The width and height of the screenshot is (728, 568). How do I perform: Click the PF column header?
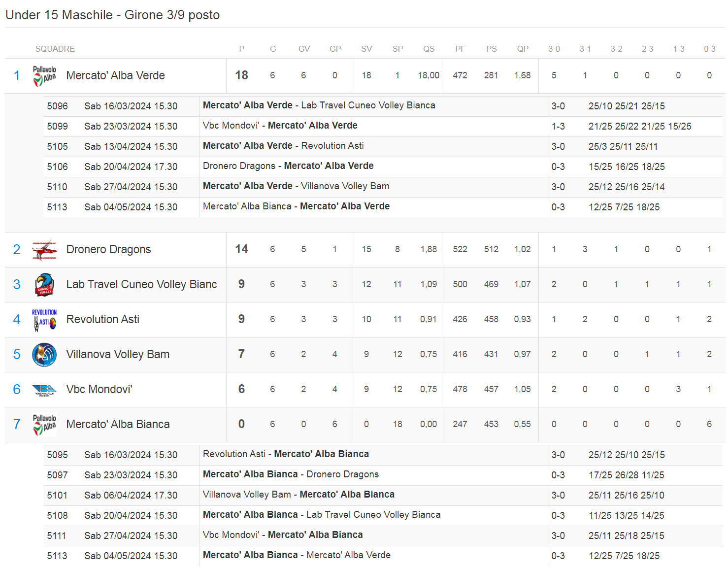(460, 49)
